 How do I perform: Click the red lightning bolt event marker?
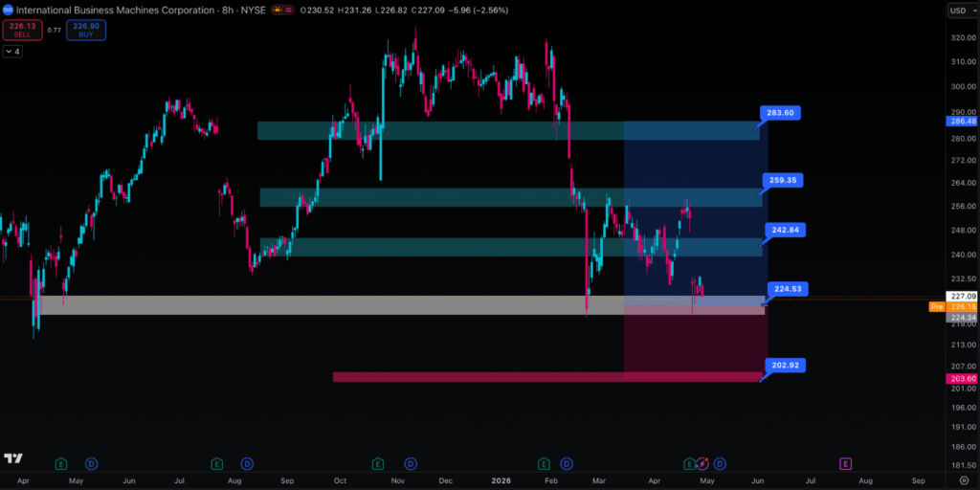[703, 464]
